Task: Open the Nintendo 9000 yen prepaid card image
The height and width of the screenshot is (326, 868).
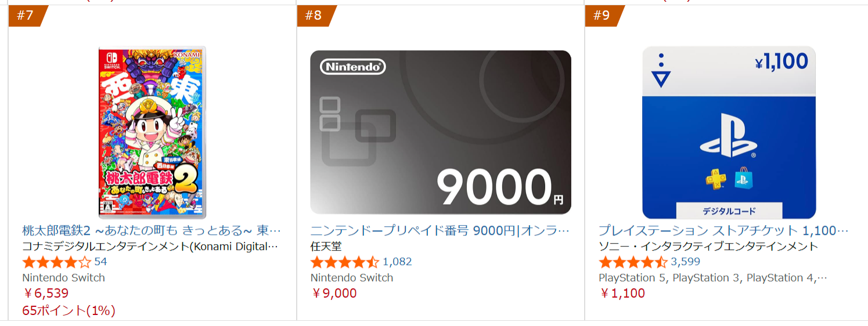Action: pyautogui.click(x=441, y=132)
